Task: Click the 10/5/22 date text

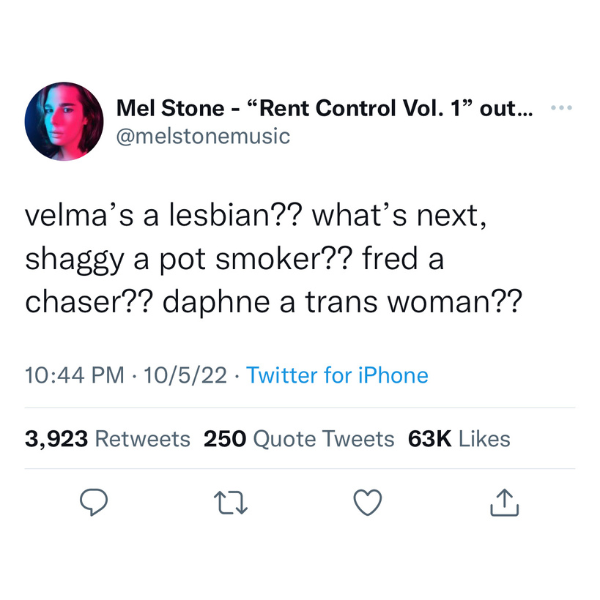Action: [x=185, y=375]
